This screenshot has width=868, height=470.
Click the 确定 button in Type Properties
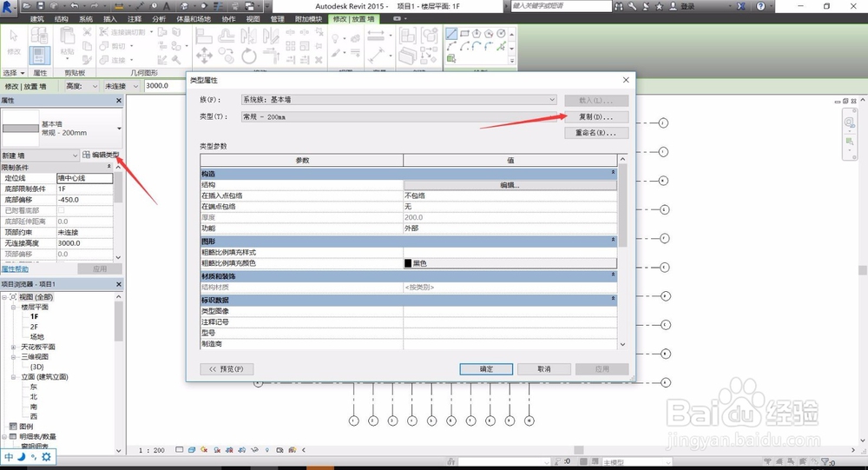[x=486, y=369]
